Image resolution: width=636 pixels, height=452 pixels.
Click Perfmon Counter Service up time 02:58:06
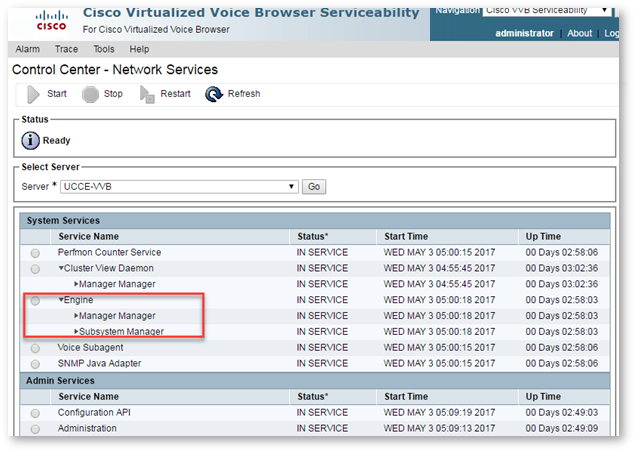(562, 252)
